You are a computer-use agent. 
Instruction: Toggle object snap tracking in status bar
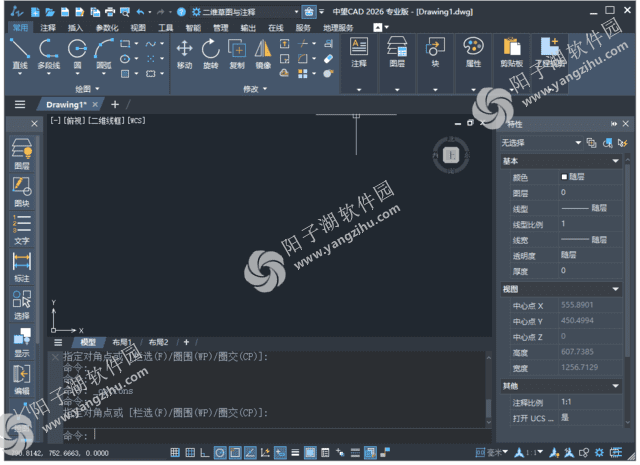click(250, 452)
